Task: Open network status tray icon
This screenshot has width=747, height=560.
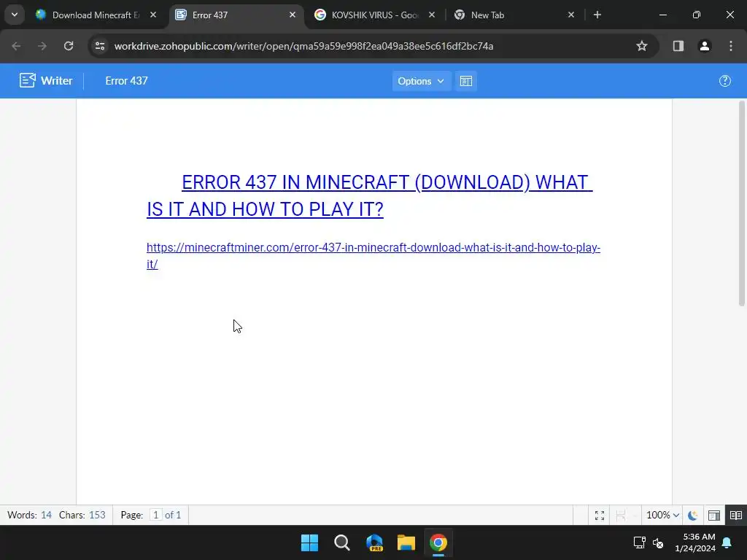Action: point(639,542)
